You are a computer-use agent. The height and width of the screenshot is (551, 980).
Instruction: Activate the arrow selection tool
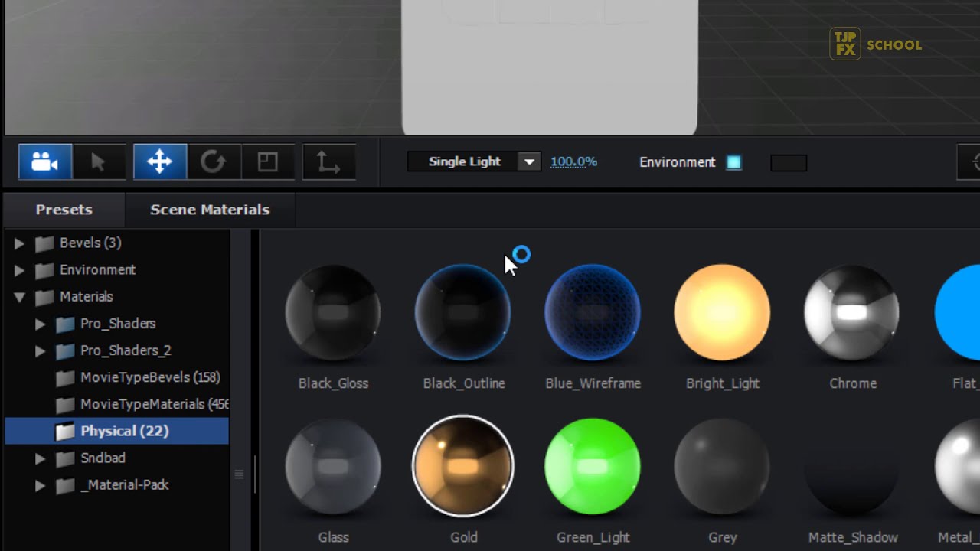(98, 161)
